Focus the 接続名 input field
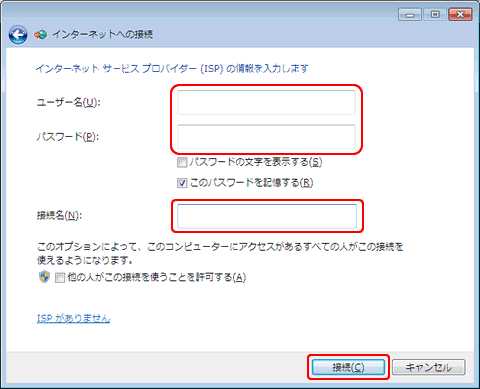Image resolution: width=480 pixels, height=389 pixels. 267,216
